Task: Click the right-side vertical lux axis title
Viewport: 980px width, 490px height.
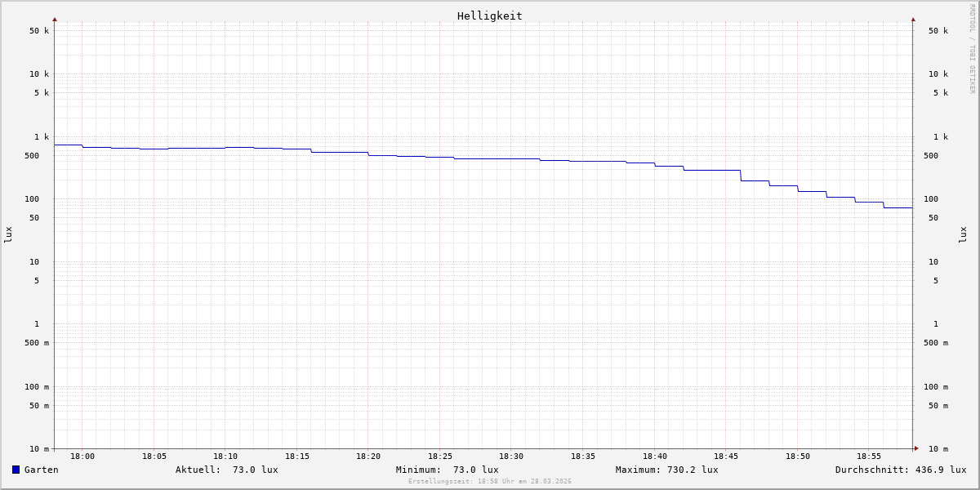Action: [964, 234]
